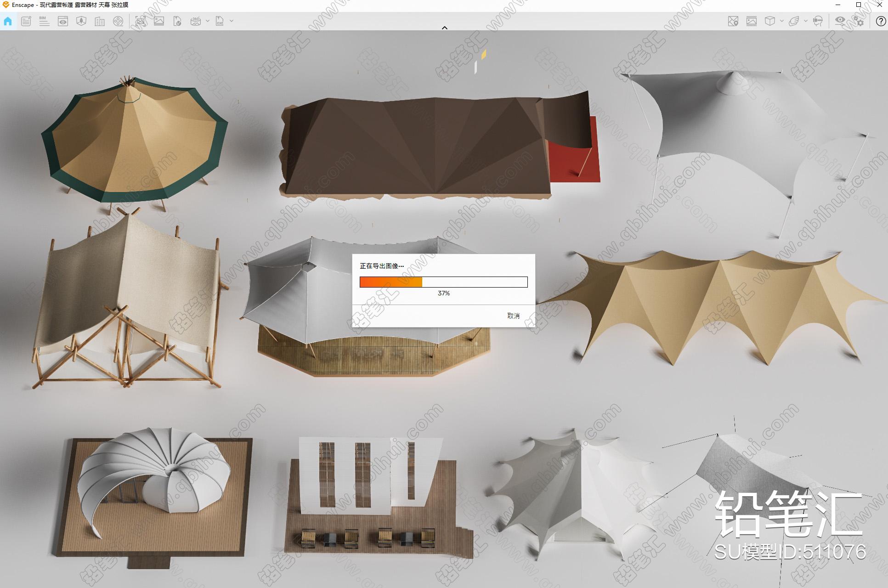Open the help question mark icon
This screenshot has width=888, height=588.
(881, 21)
